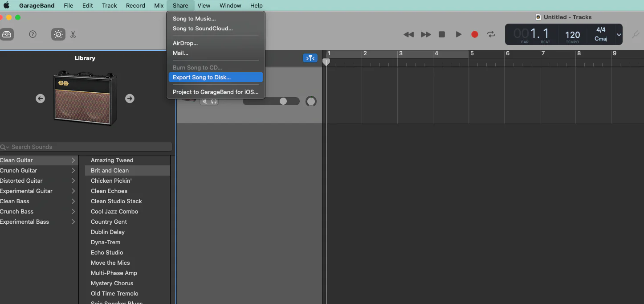Mute the track with the speaker icon
The image size is (644, 304).
coord(204,102)
